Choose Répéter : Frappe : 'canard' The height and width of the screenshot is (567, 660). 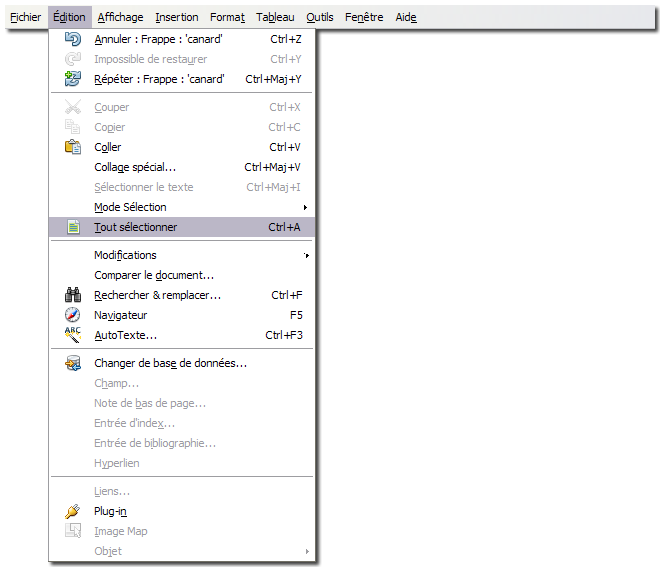[x=182, y=79]
